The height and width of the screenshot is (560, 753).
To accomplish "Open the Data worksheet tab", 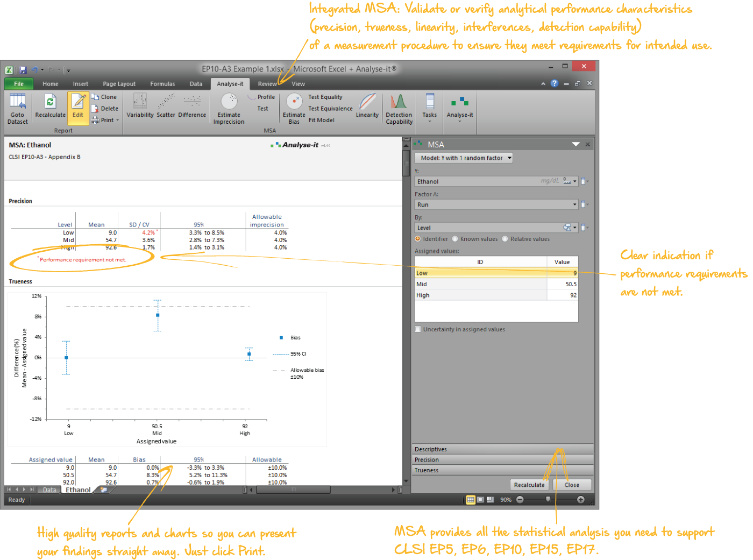I will 49,490.
